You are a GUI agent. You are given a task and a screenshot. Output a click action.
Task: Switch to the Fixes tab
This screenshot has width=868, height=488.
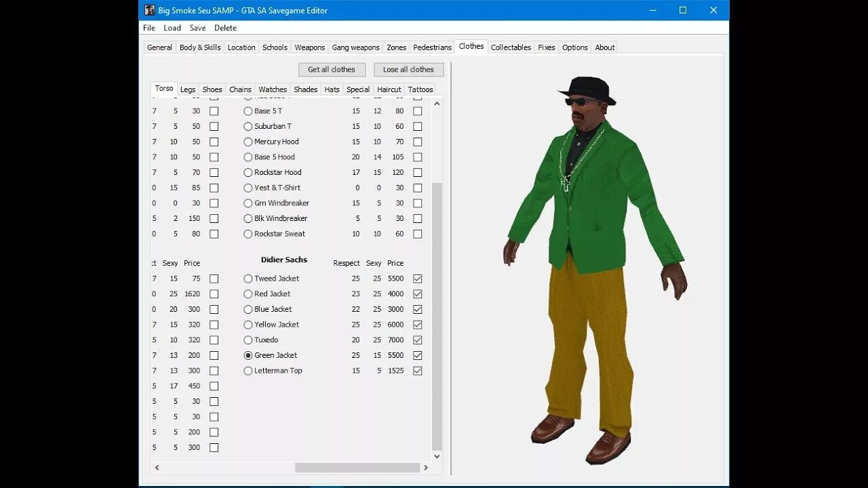[547, 47]
